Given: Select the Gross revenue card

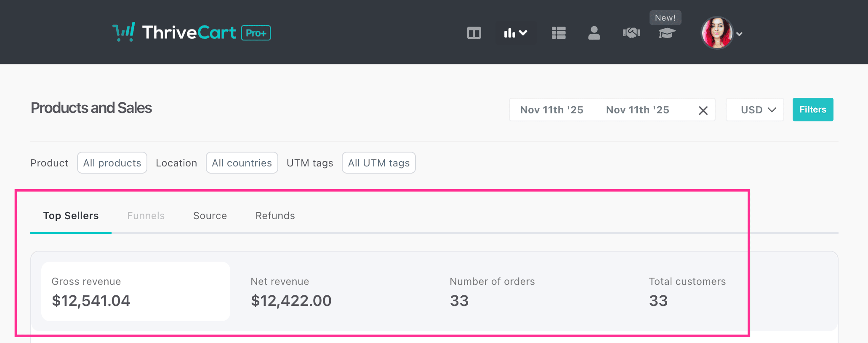Looking at the screenshot, I should (x=136, y=291).
